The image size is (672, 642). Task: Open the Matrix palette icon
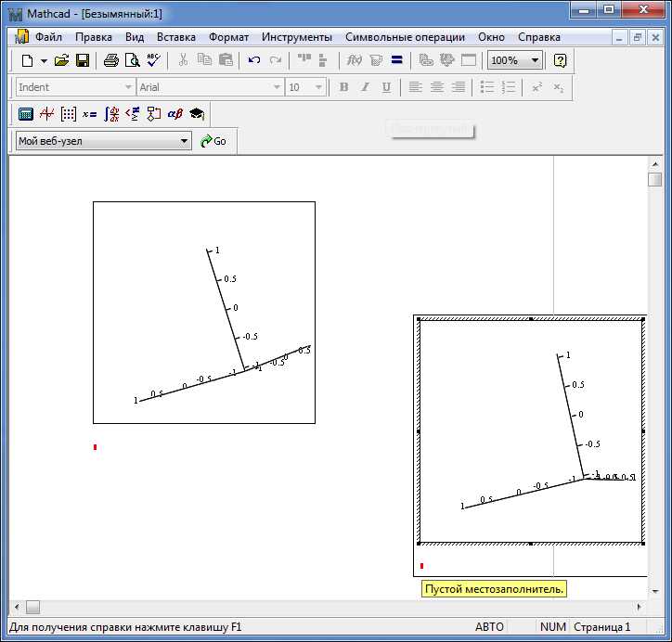pos(68,114)
